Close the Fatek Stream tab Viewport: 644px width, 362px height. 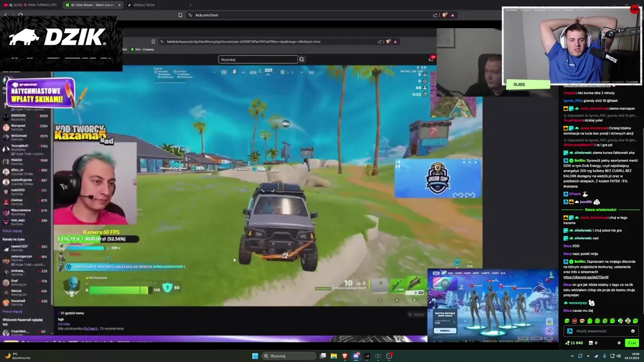(119, 5)
